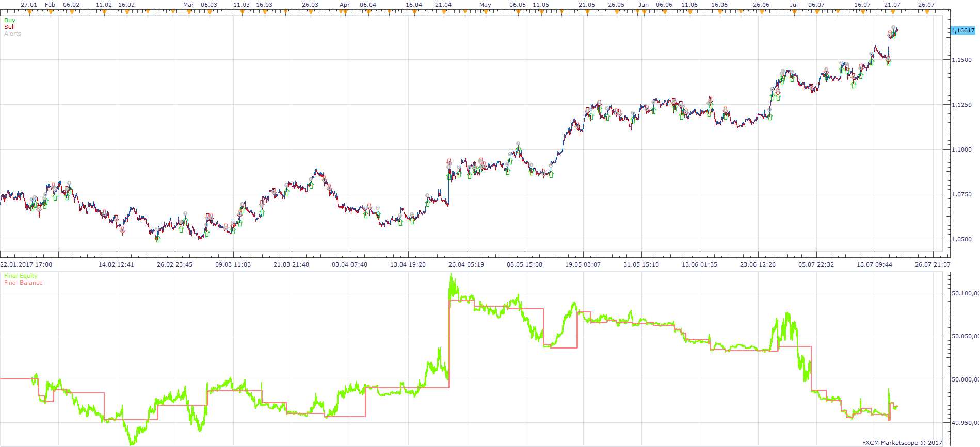Click the timeline marker under 21.05
980x447 pixels.
pos(587,12)
